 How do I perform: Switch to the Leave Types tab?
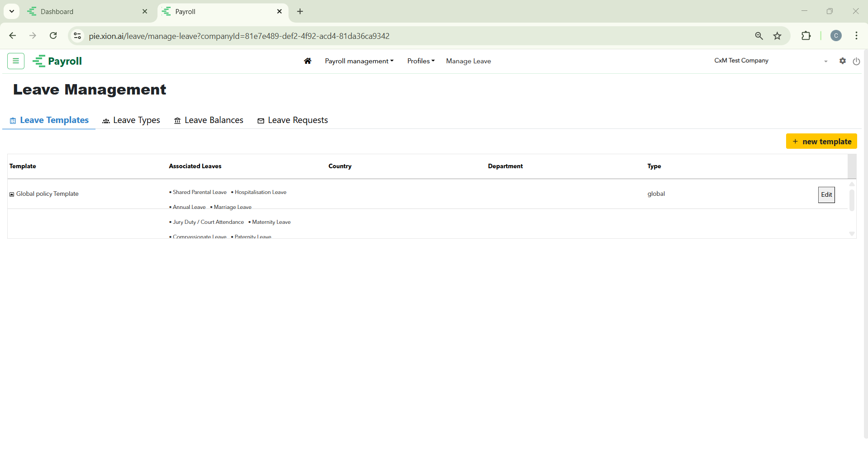click(131, 120)
